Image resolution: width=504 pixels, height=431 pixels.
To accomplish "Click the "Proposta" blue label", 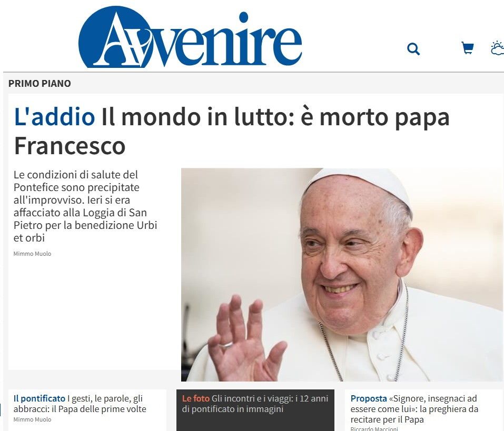I will coord(369,398).
